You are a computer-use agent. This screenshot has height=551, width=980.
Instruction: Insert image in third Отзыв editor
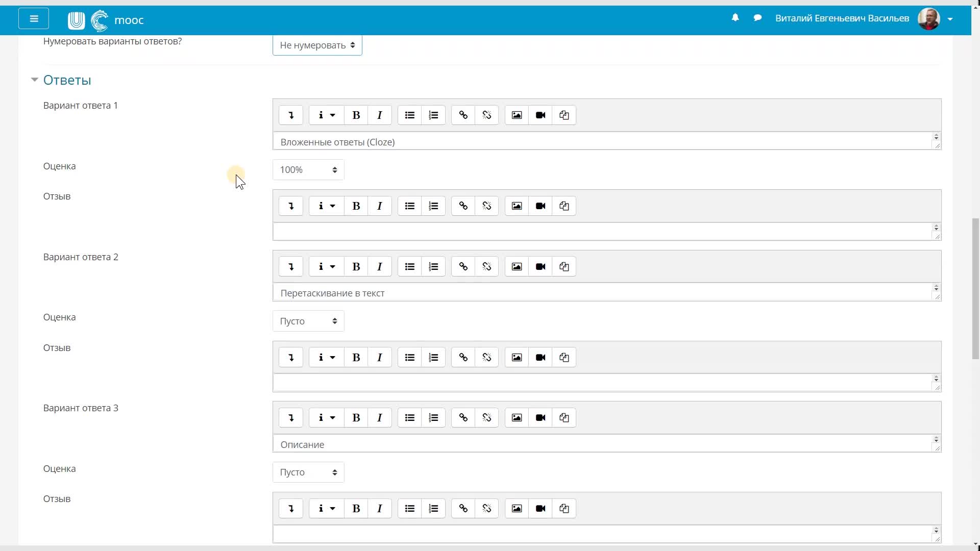click(517, 509)
